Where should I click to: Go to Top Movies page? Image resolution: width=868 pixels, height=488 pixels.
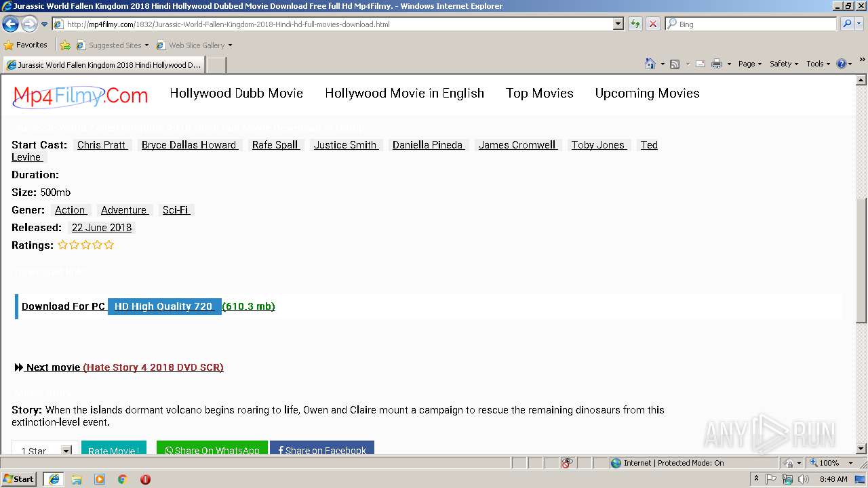coord(540,94)
